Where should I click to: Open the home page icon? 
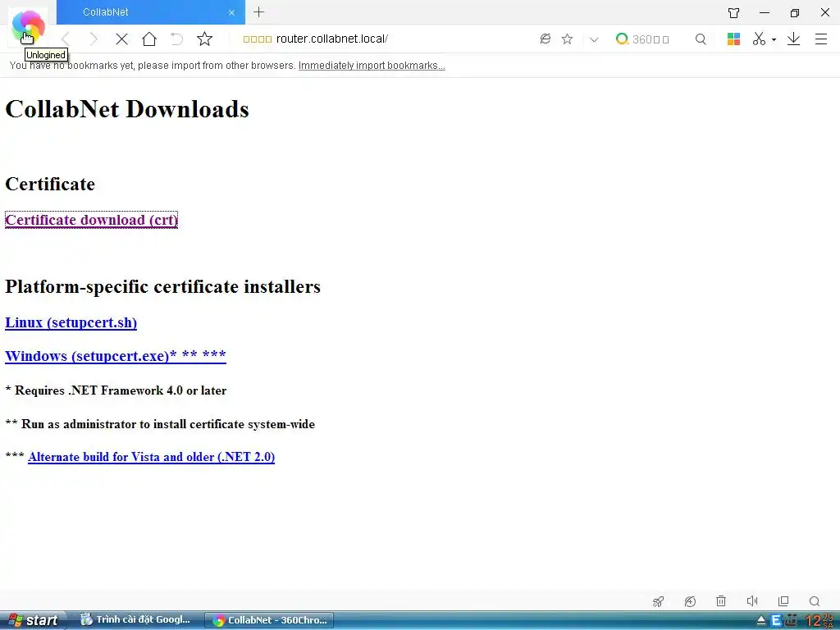click(149, 39)
